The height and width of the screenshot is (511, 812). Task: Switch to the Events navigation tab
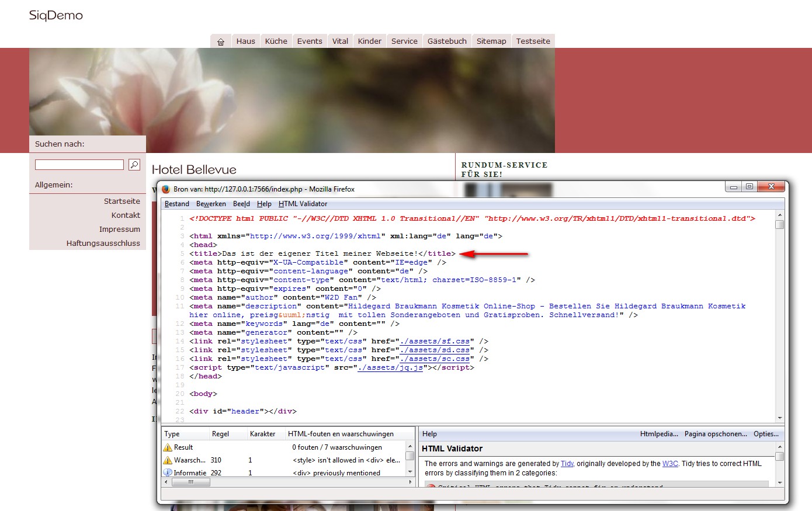[x=310, y=41]
